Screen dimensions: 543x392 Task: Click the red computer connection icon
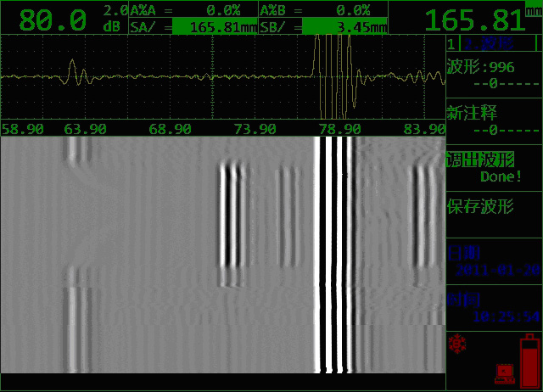coord(504,372)
